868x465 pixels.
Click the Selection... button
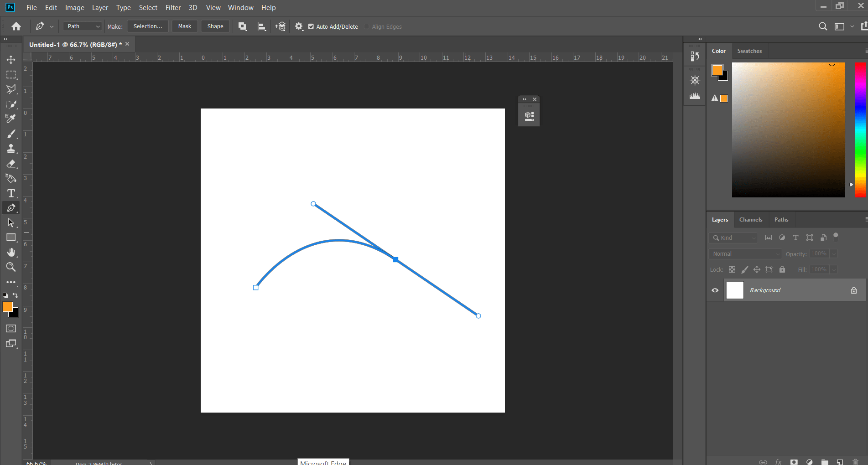click(x=148, y=26)
